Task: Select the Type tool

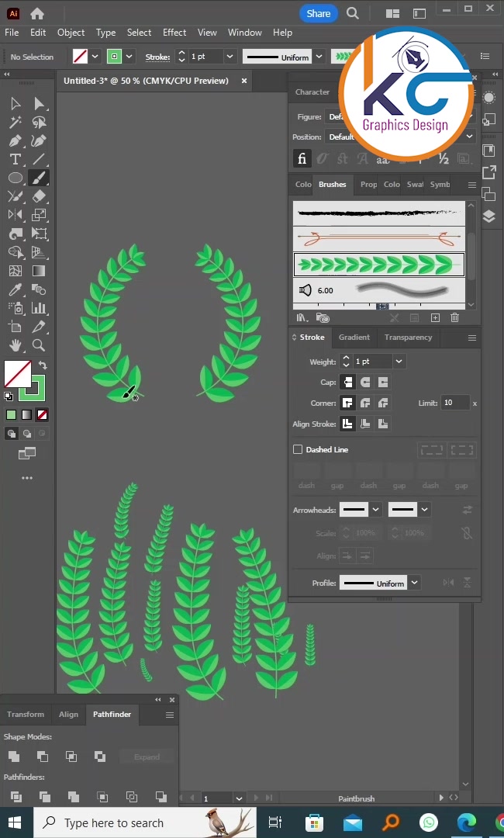Action: pos(16,159)
